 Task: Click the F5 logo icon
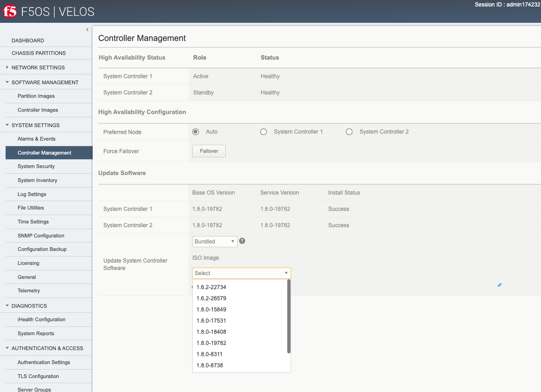pyautogui.click(x=10, y=11)
